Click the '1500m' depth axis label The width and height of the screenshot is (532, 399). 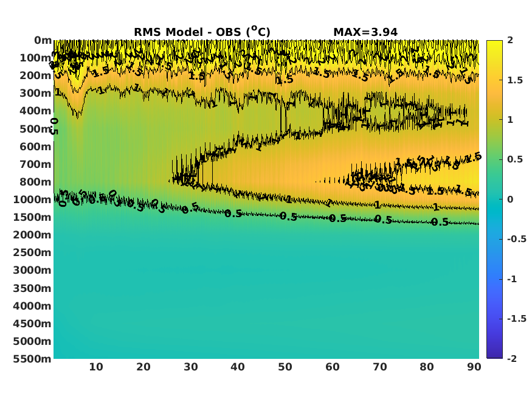click(x=32, y=217)
